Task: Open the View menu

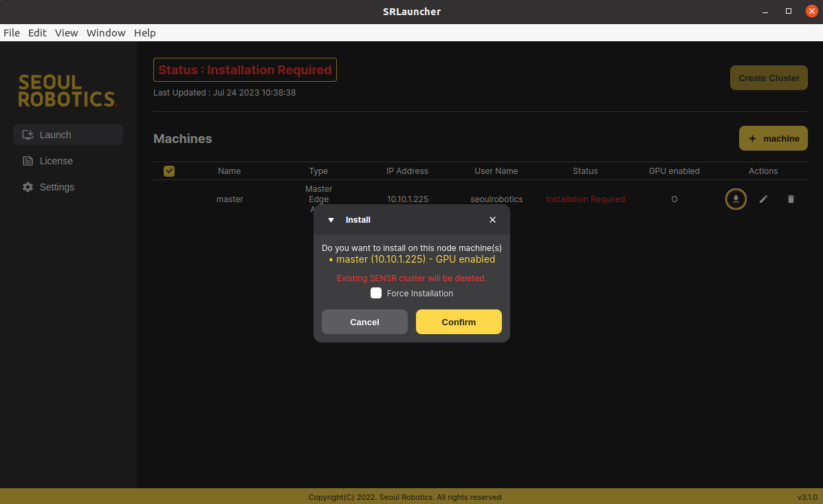Action: point(67,33)
